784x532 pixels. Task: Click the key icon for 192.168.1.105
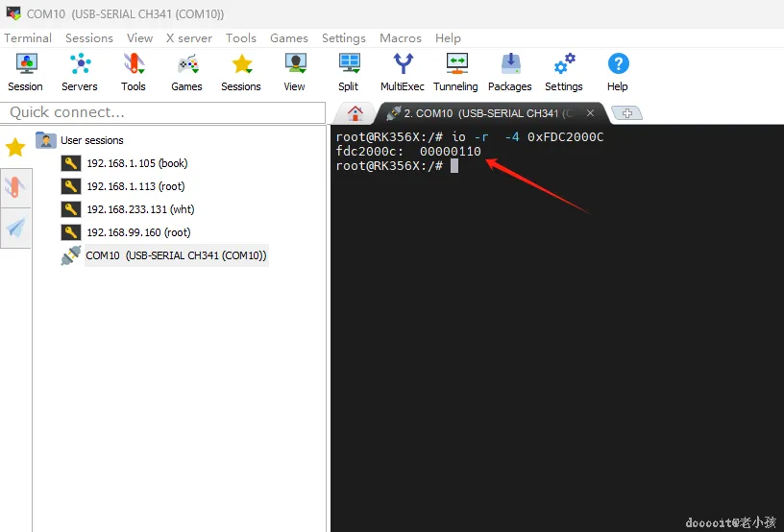point(71,163)
